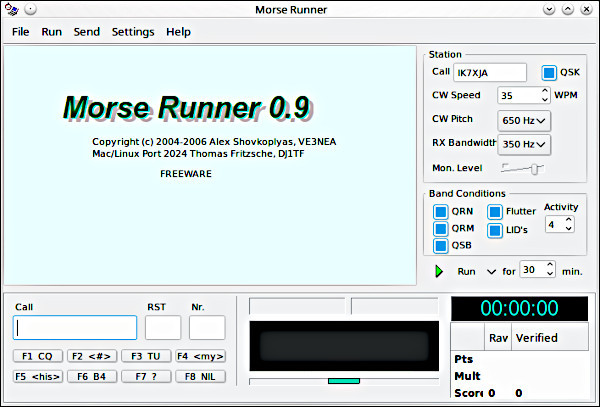This screenshot has width=600, height=407.
Task: Expand the RX Bandwidth 350 Hz dropdown
Action: pos(524,144)
